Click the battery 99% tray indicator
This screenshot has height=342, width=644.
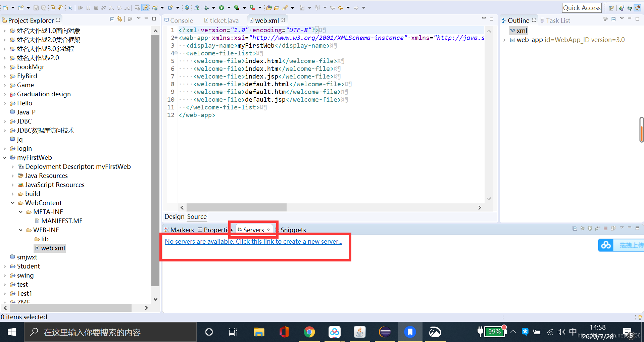(x=495, y=332)
